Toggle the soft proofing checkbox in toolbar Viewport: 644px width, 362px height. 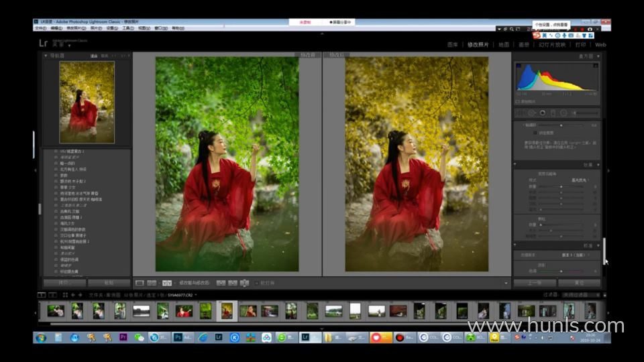(x=257, y=283)
